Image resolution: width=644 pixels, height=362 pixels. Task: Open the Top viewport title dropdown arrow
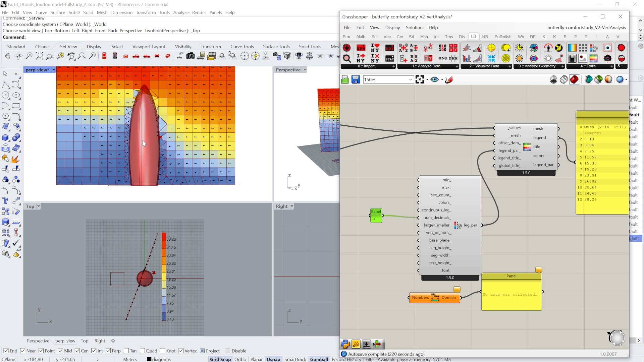click(x=38, y=206)
